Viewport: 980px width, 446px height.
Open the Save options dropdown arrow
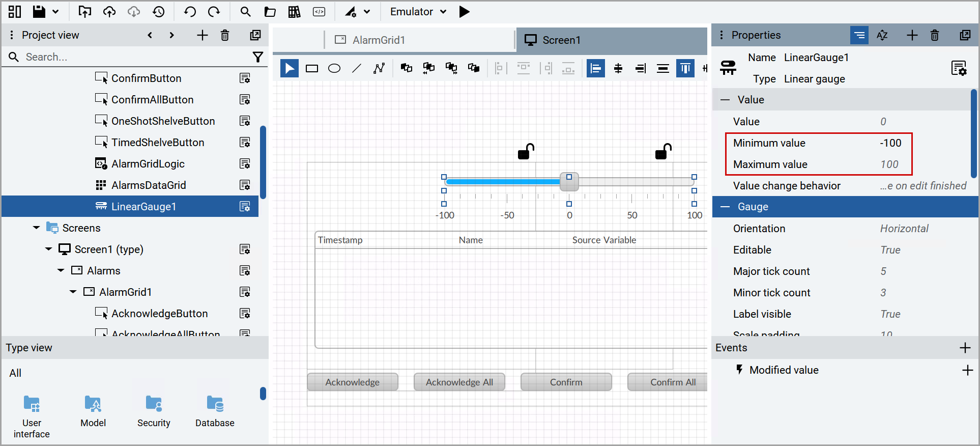click(56, 12)
